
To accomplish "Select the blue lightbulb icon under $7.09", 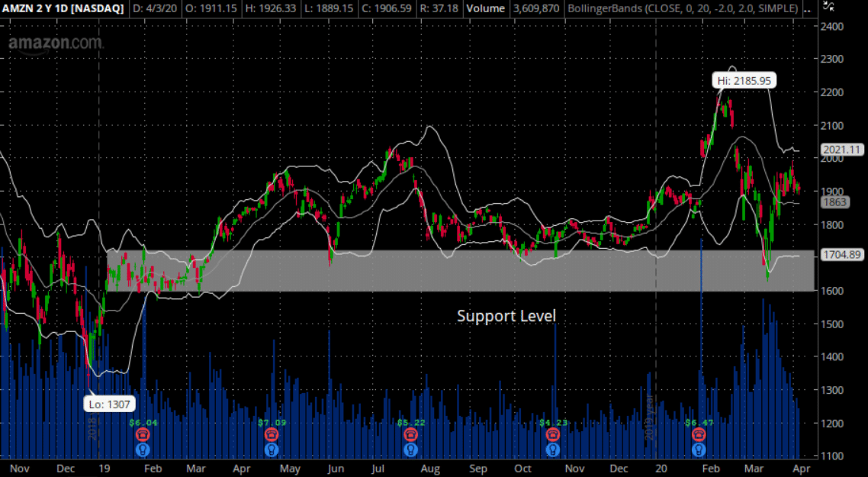I will pos(271,450).
